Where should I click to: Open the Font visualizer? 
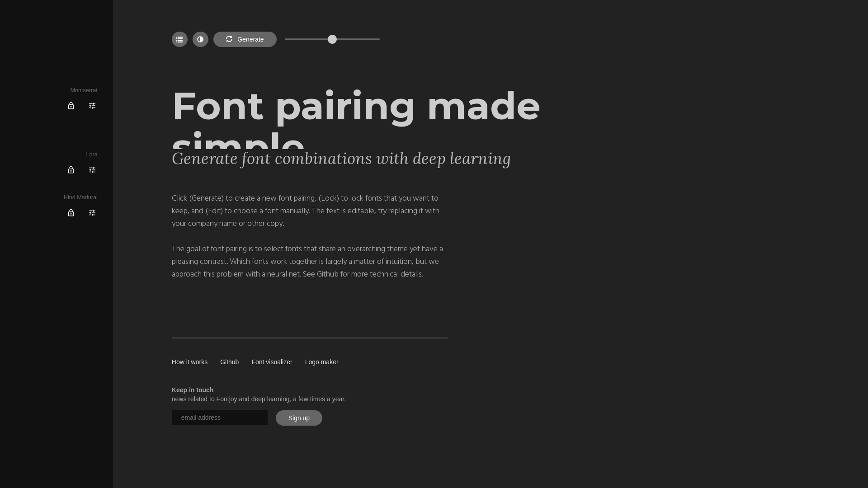click(272, 362)
